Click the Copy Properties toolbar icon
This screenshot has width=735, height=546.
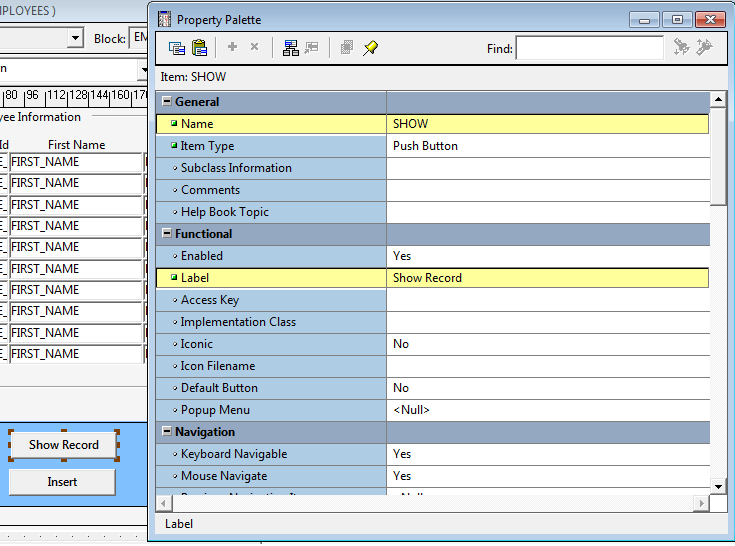pyautogui.click(x=177, y=48)
